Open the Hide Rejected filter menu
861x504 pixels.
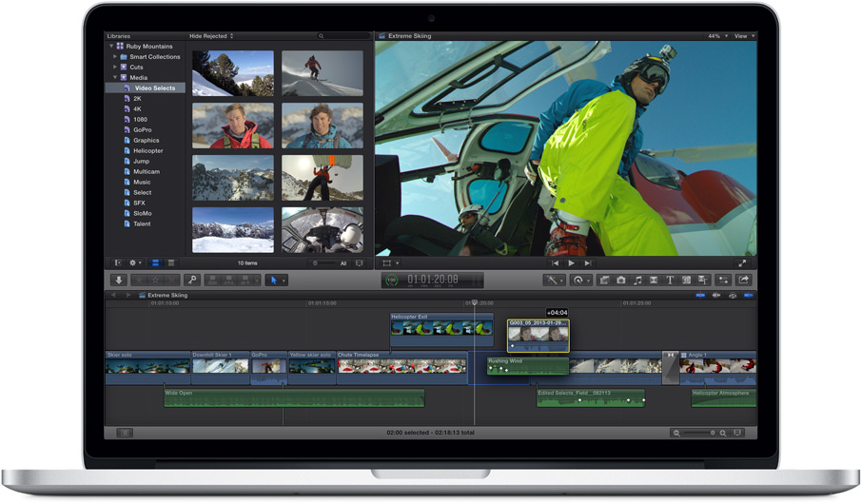click(x=211, y=36)
